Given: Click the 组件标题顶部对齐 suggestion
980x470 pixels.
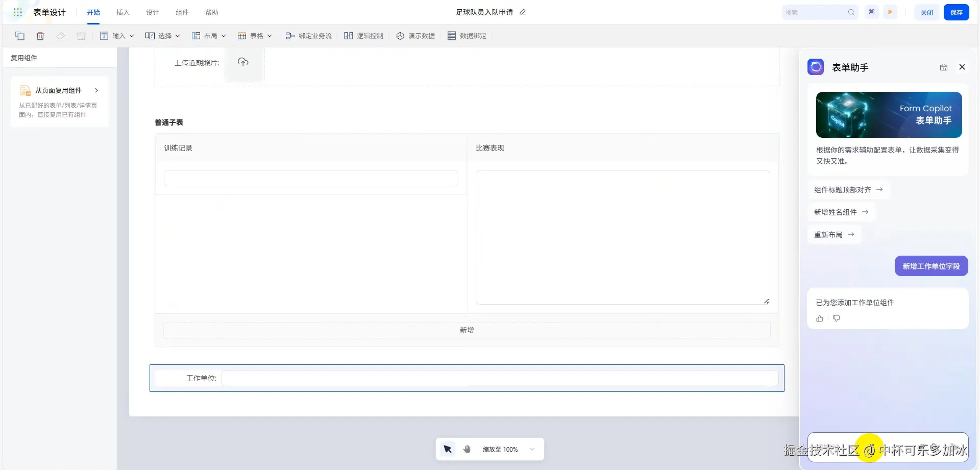Looking at the screenshot, I should point(848,190).
